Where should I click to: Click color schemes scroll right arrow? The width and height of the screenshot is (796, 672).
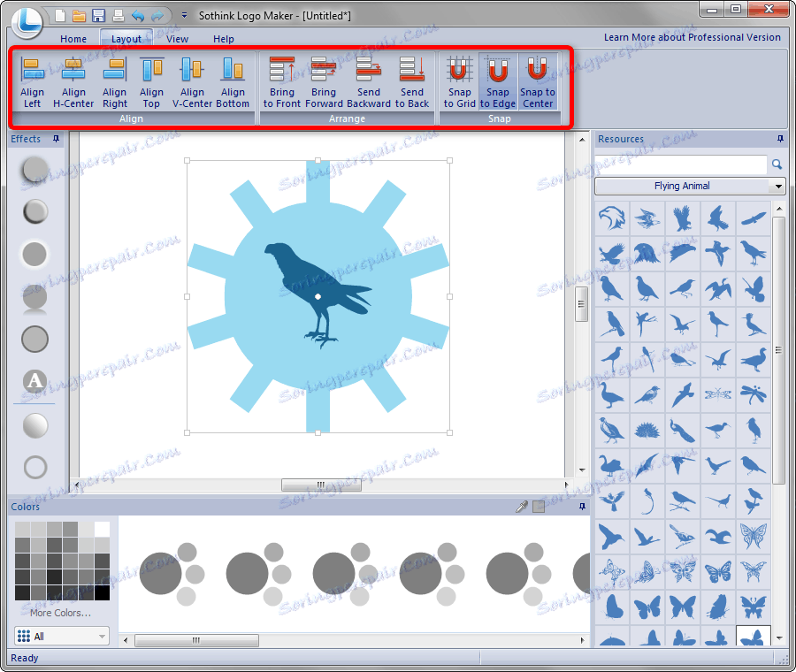582,640
